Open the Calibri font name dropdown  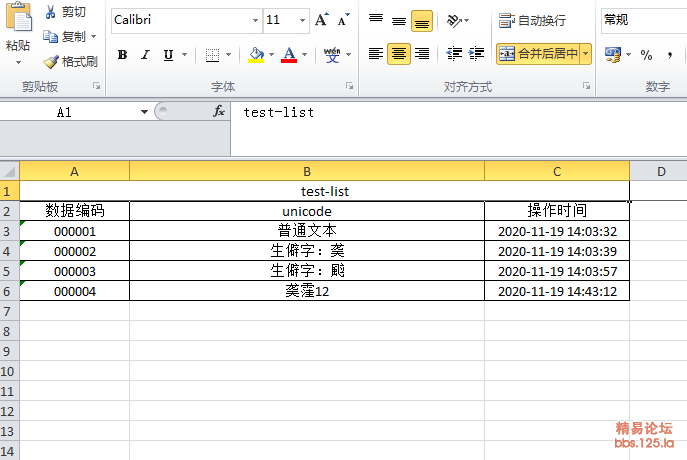tap(254, 20)
